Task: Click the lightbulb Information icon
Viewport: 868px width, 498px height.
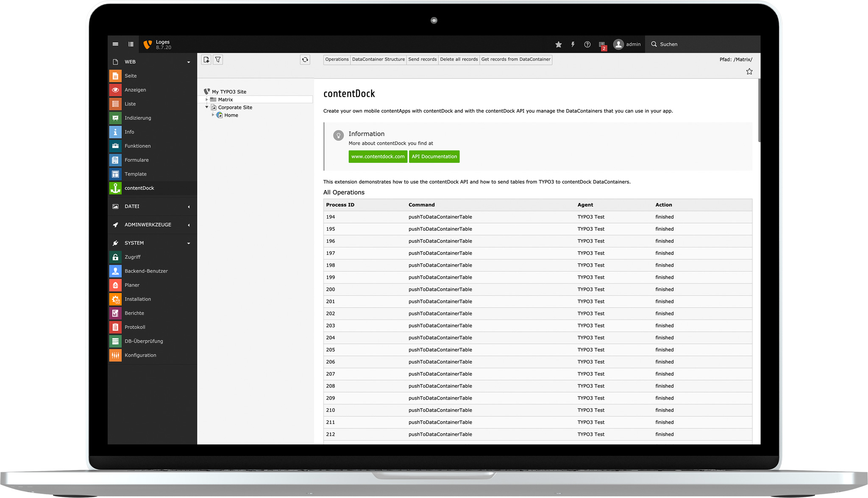Action: 338,136
